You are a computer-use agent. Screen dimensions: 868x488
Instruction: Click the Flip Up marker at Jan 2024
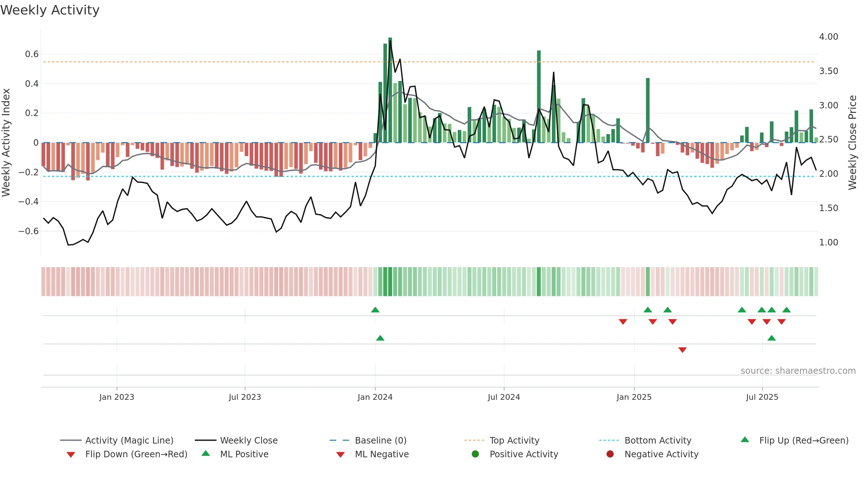pyautogui.click(x=375, y=310)
